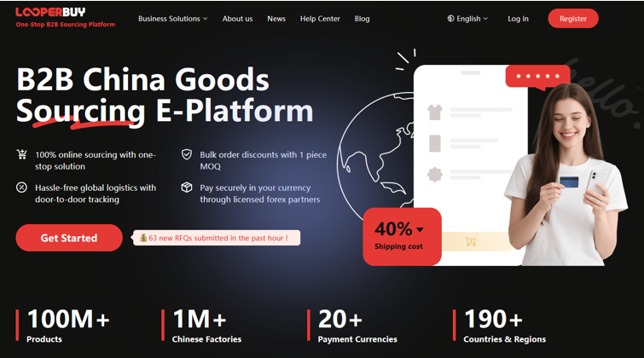
Task: Open the Business Solutions dropdown
Action: pyautogui.click(x=172, y=19)
